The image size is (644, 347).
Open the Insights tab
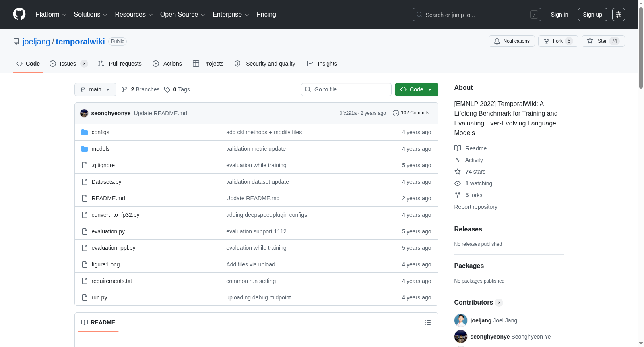[322, 64]
